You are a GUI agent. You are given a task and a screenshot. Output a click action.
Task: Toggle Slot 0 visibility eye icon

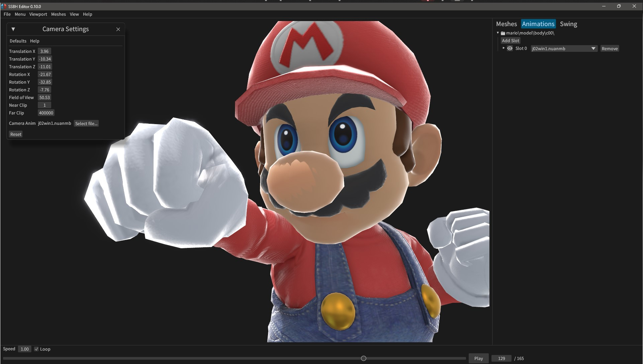510,48
